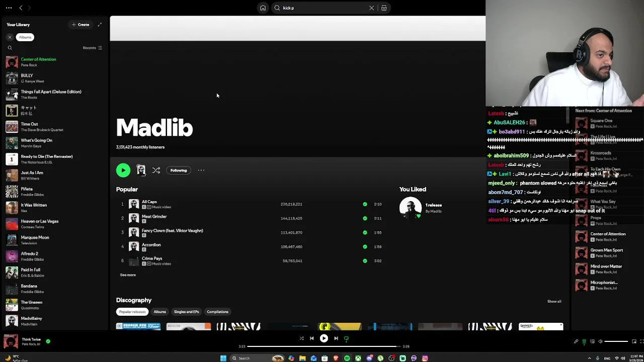644x362 pixels.
Task: Open Madvillainy album in library
Action: click(54, 321)
